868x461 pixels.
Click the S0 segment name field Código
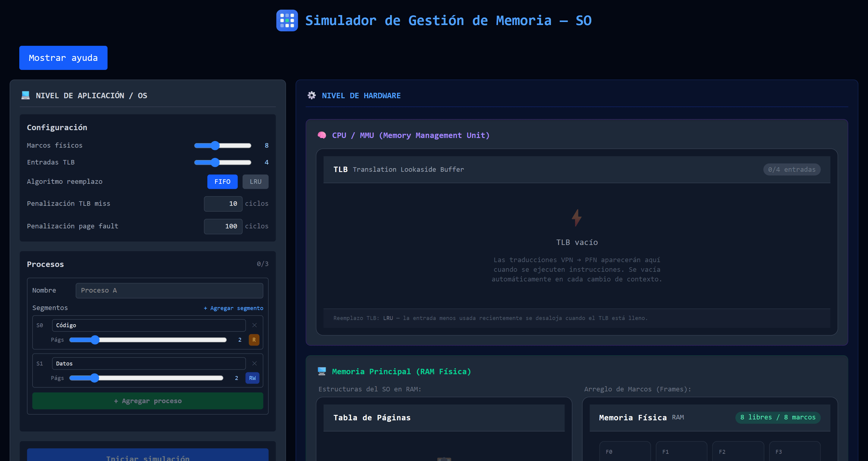pos(149,325)
